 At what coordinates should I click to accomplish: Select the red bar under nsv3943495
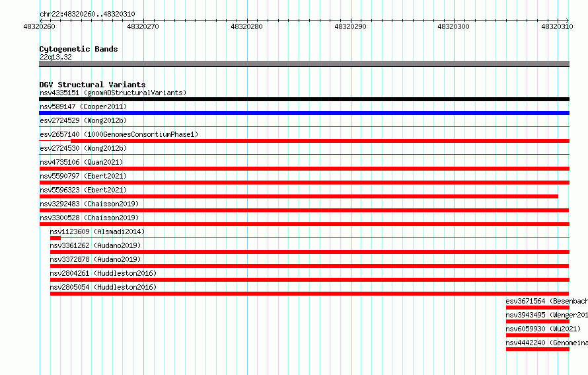[x=538, y=321]
